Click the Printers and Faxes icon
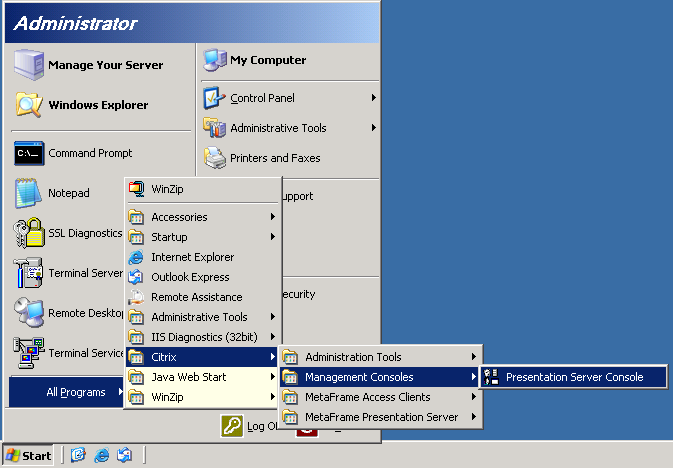 coord(215,158)
